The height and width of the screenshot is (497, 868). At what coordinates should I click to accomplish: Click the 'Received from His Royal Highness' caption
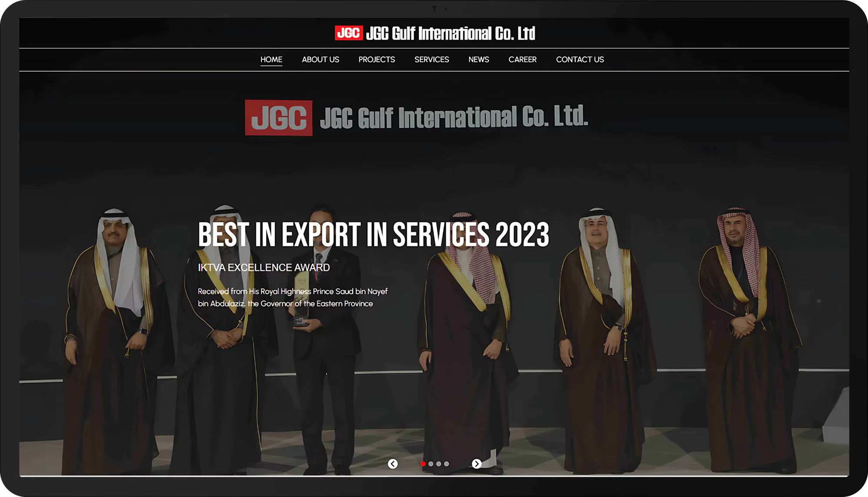(293, 298)
